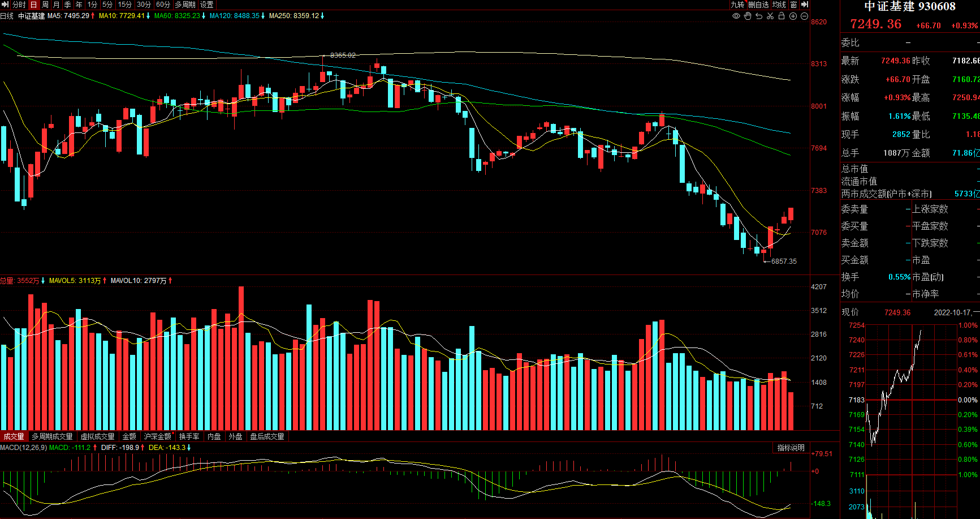The height and width of the screenshot is (519, 980).
Task: Toggle 均线 moving averages
Action: 779,5
